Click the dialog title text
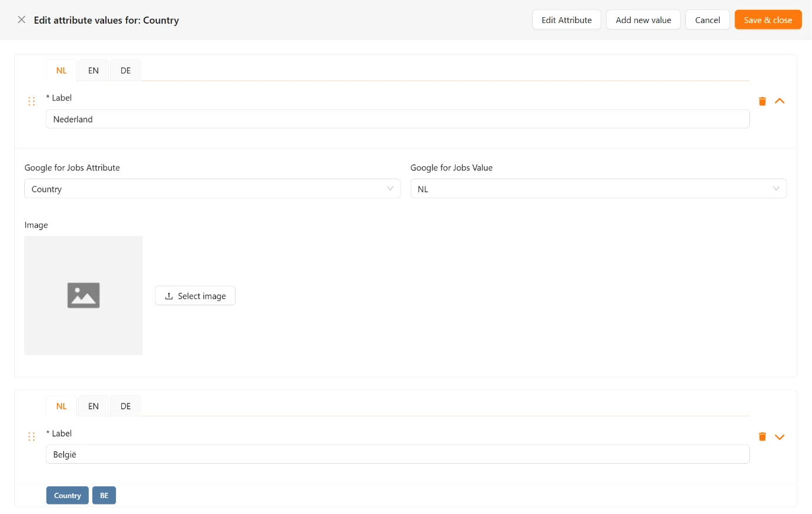Image resolution: width=812 pixels, height=514 pixels. pyautogui.click(x=107, y=20)
